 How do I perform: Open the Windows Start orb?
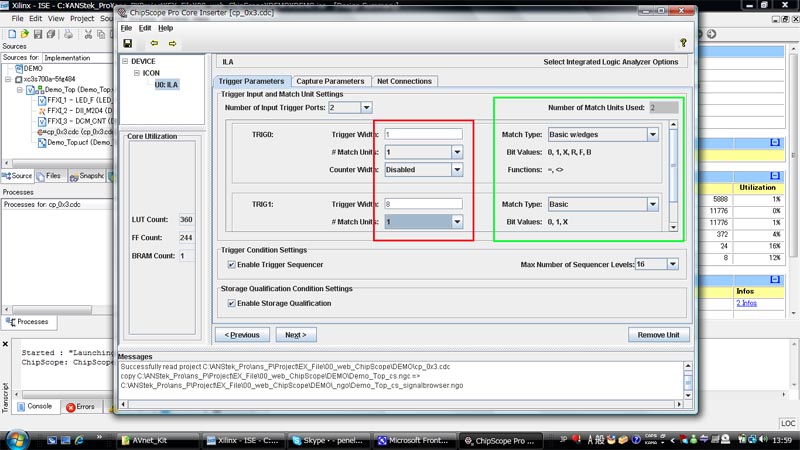(x=16, y=439)
